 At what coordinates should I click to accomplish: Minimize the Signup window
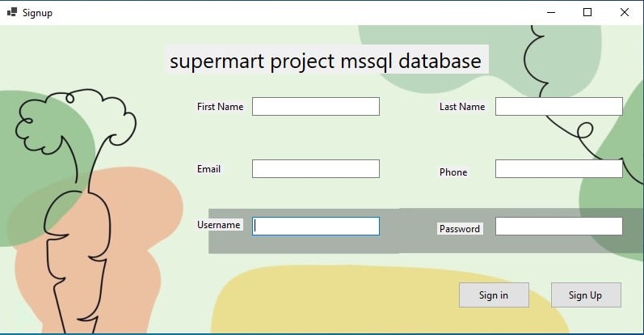click(551, 12)
